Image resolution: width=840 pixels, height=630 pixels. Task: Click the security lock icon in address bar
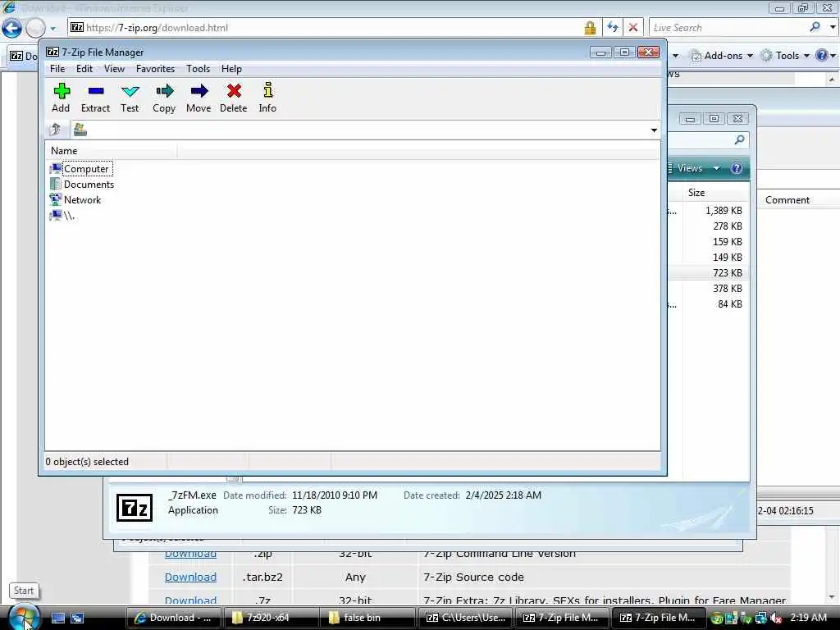(x=590, y=27)
